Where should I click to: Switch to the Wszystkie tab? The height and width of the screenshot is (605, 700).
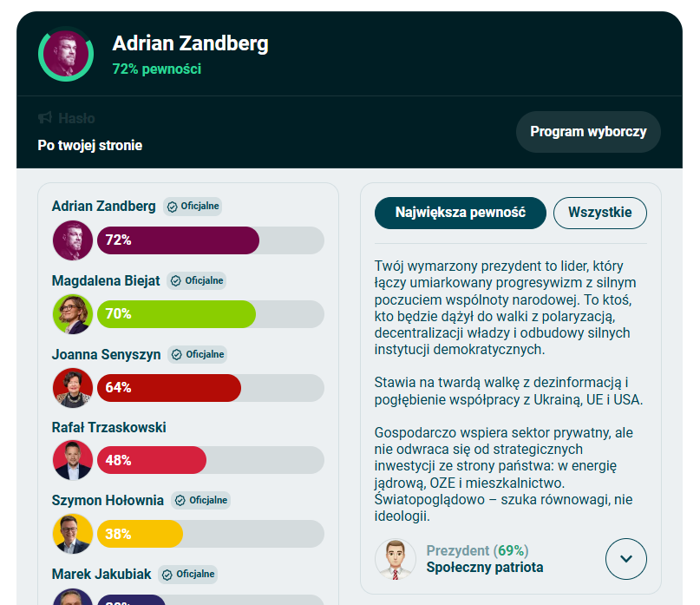599,213
